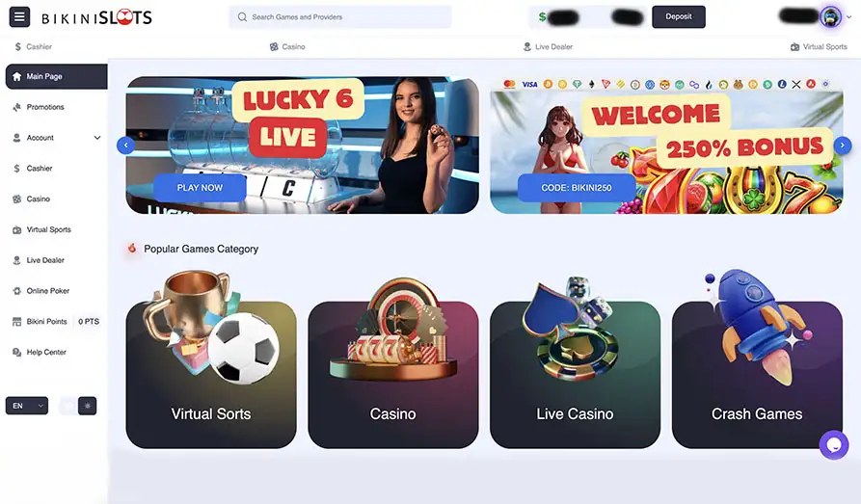Open the hamburger menu next to the logo
861x504 pixels.
pyautogui.click(x=19, y=17)
